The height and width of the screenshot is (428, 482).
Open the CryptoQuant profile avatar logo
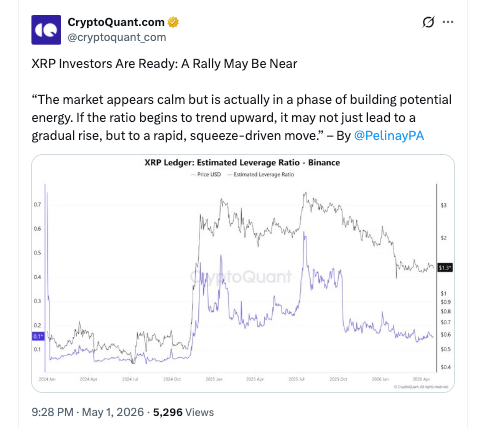[x=46, y=30]
